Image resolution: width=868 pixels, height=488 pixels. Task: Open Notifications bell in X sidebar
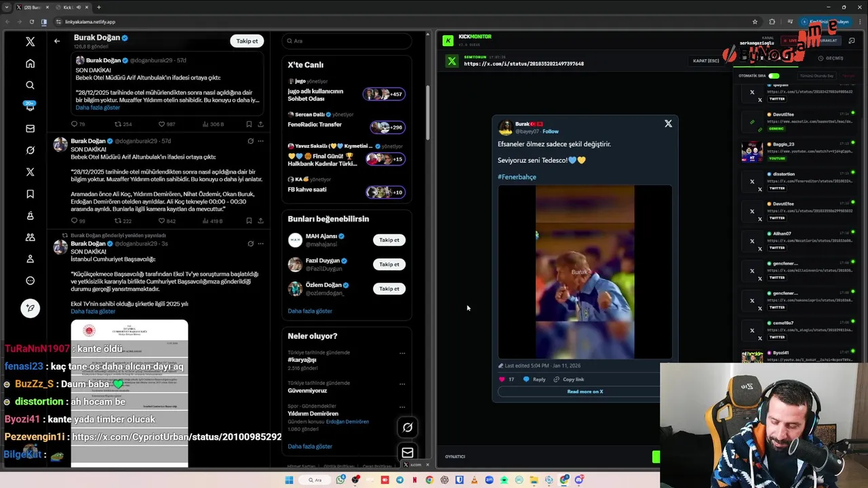[x=30, y=106]
